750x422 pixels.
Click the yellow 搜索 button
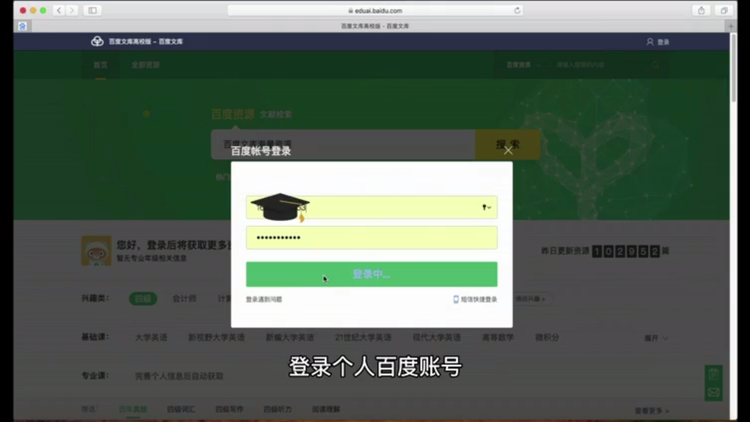[507, 144]
